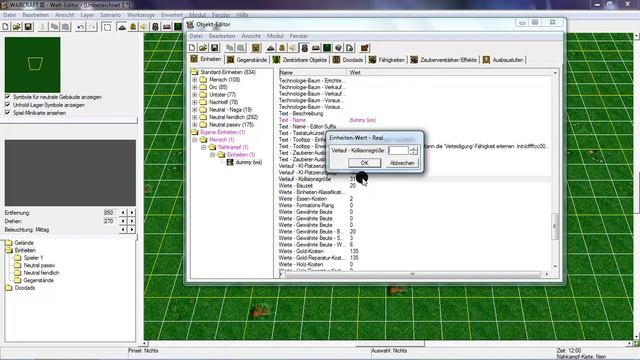Click new custom unit icon in Objekt-Editor
640x360 pixels.
(256, 48)
